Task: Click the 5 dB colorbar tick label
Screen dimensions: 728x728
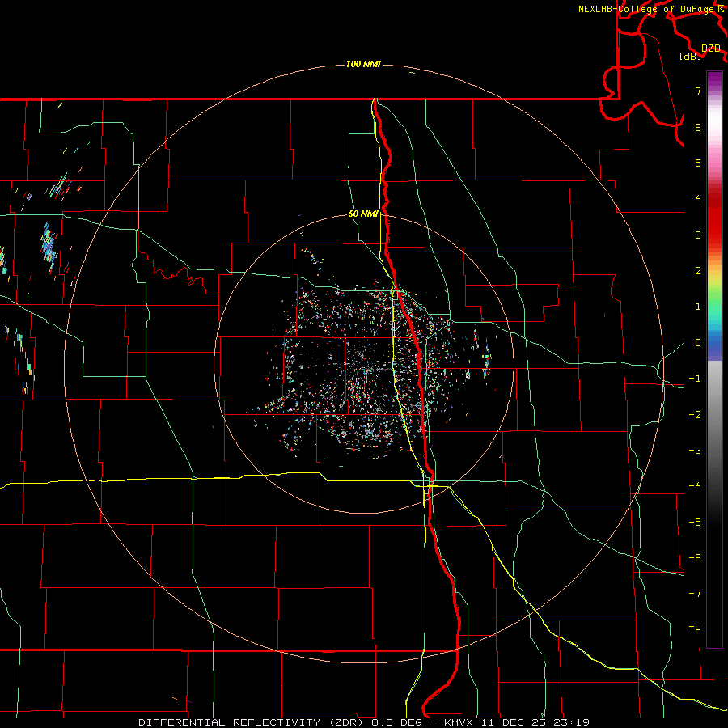Action: pos(698,163)
